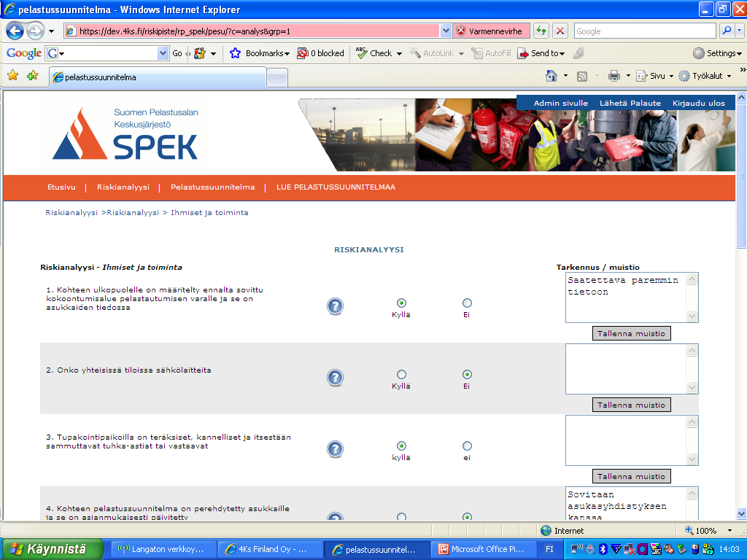The width and height of the screenshot is (747, 560).
Task: Click the Varmennevirhe certificate error shield
Action: 461,31
